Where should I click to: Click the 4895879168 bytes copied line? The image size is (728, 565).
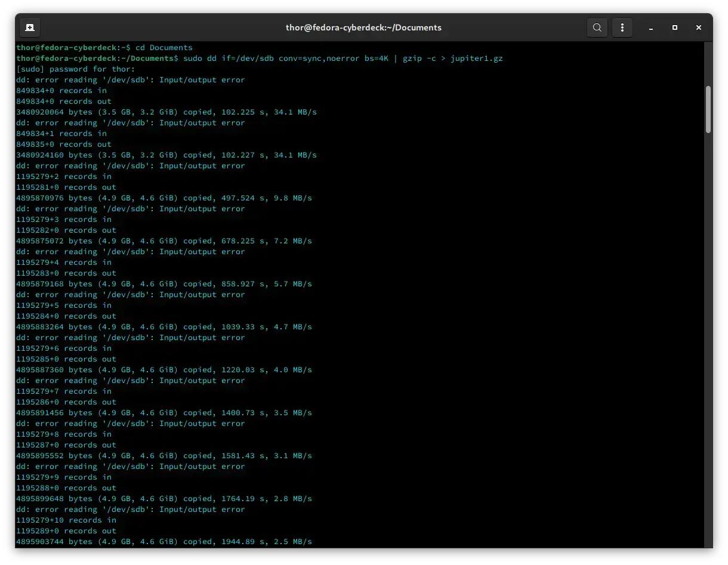[x=164, y=283]
